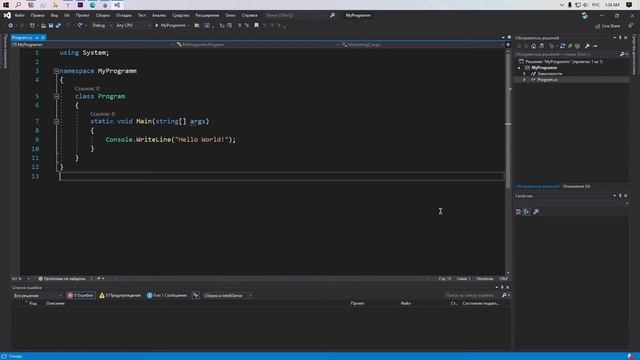Click the Windows taskbar search icon
Screen dimensions: 640x360
18,5
